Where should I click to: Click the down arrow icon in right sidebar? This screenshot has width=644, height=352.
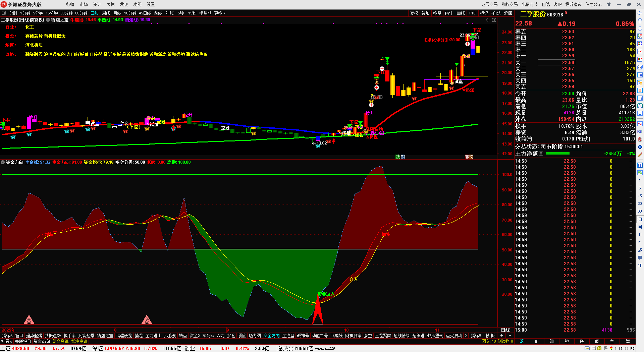tap(640, 28)
